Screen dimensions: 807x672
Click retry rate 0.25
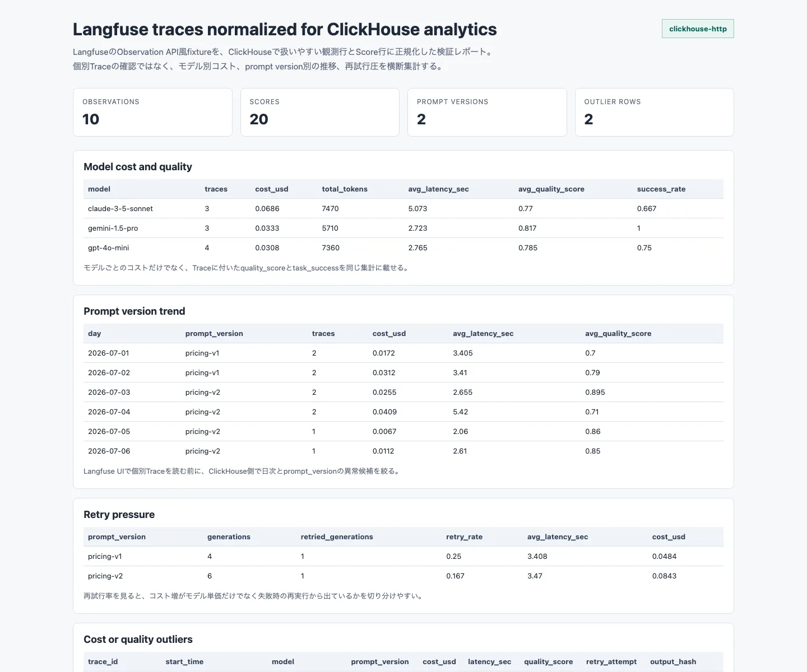coord(454,557)
